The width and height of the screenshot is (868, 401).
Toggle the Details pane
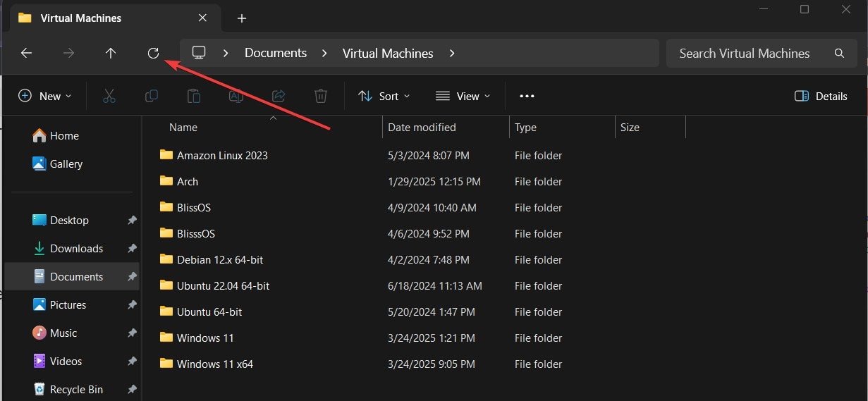click(821, 97)
